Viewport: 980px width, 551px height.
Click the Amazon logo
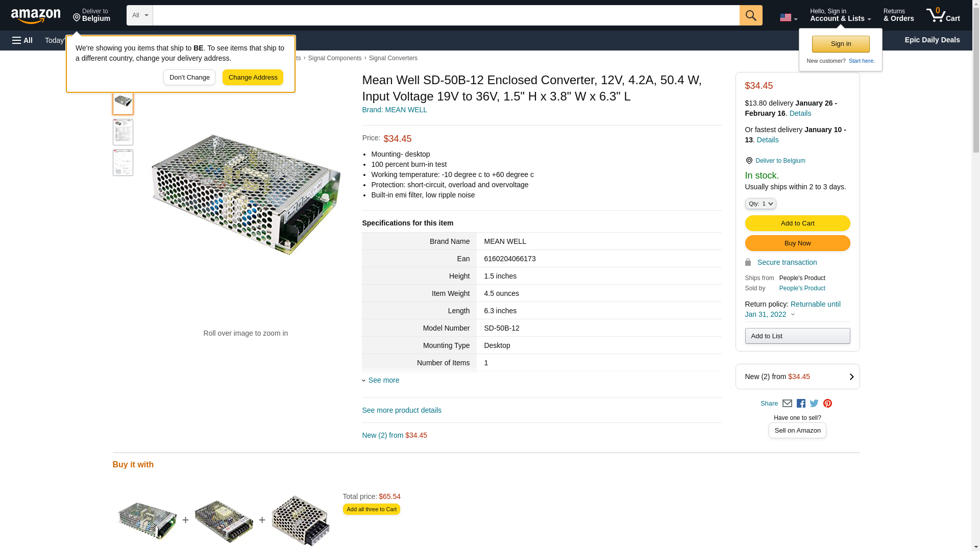tap(36, 16)
